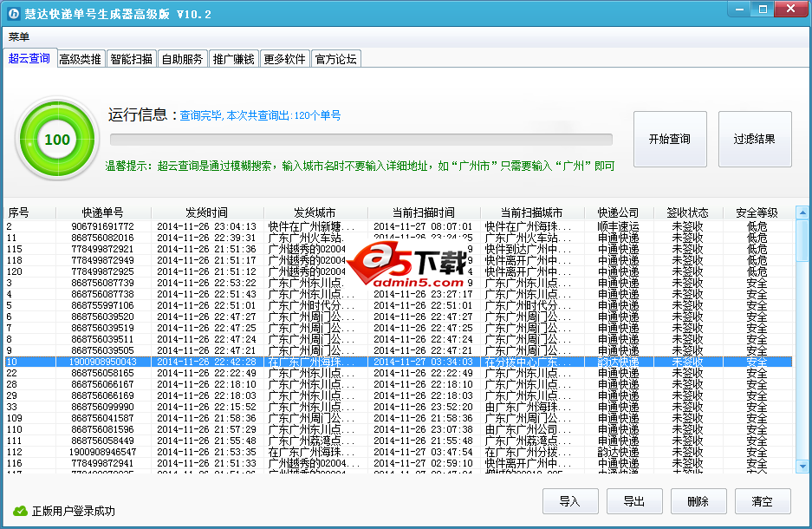
Task: Sort by the 安全等级 column header
Action: [x=757, y=212]
